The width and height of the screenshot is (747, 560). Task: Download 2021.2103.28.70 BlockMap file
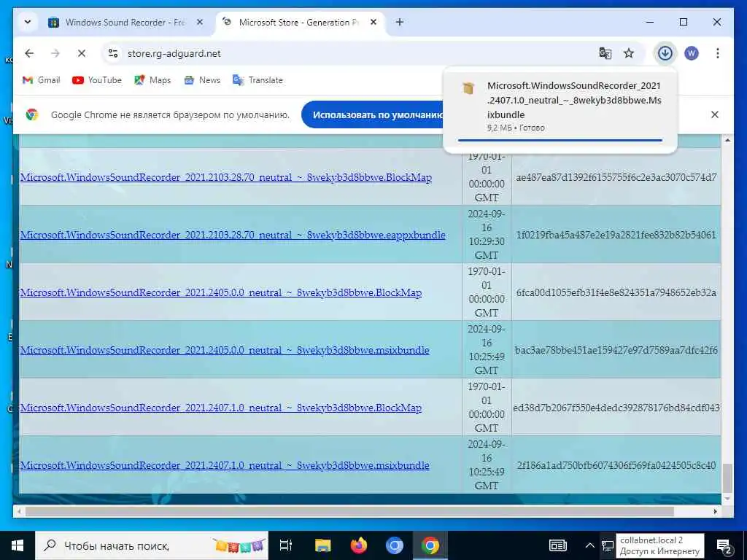(x=226, y=178)
